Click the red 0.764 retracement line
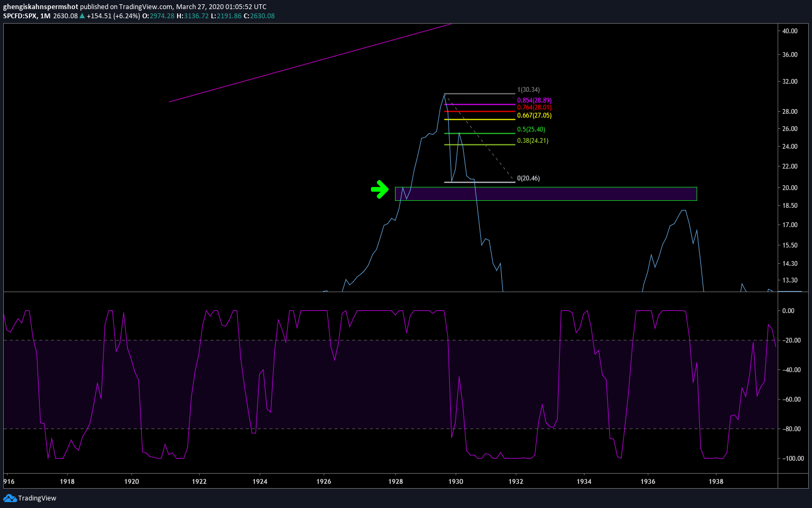812x508 pixels. (480, 112)
